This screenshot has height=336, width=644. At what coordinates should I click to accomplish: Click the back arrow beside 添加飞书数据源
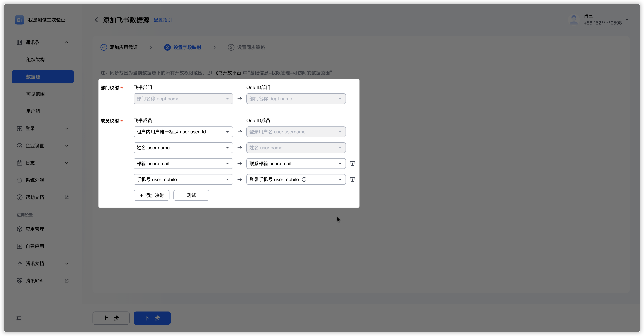pos(97,20)
